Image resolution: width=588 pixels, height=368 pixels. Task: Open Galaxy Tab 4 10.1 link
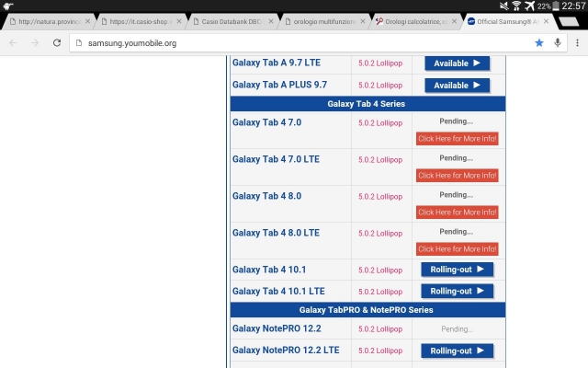269,270
